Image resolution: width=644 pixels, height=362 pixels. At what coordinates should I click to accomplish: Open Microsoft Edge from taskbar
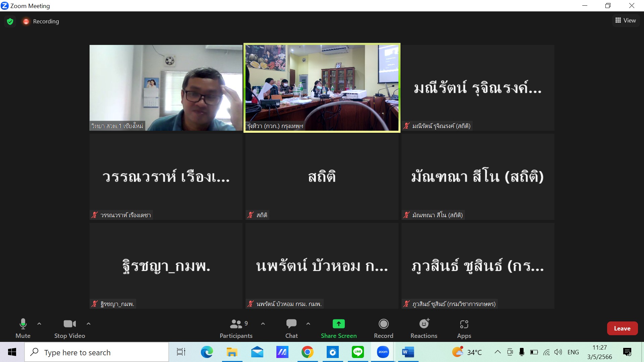(x=207, y=352)
